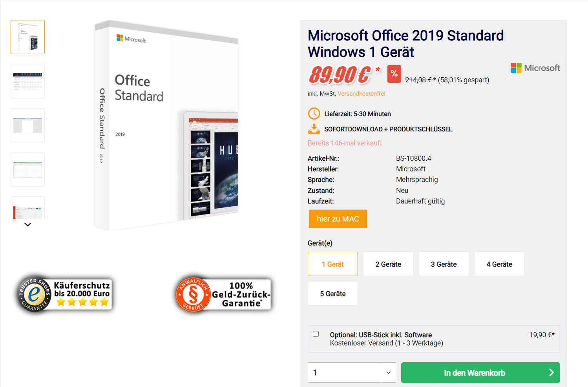Switch to MAC version via hier zu MAC
This screenshot has width=588, height=387.
pos(338,219)
